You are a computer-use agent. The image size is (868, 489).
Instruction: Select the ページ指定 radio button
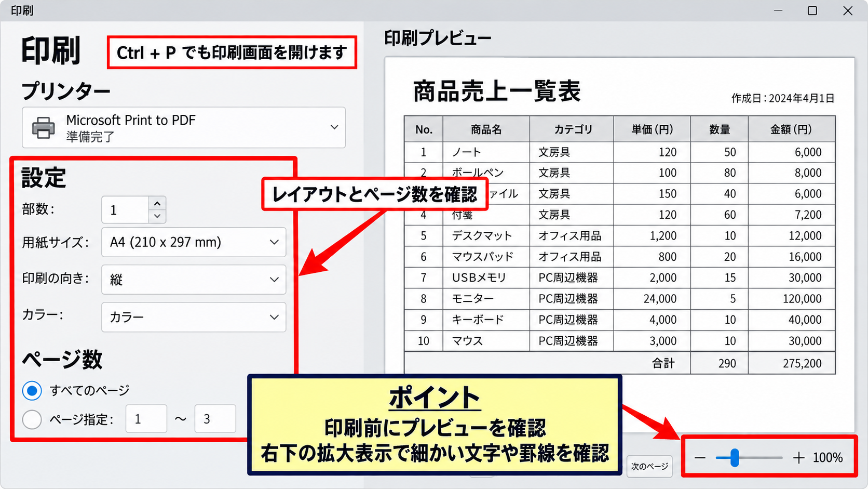pos(32,419)
